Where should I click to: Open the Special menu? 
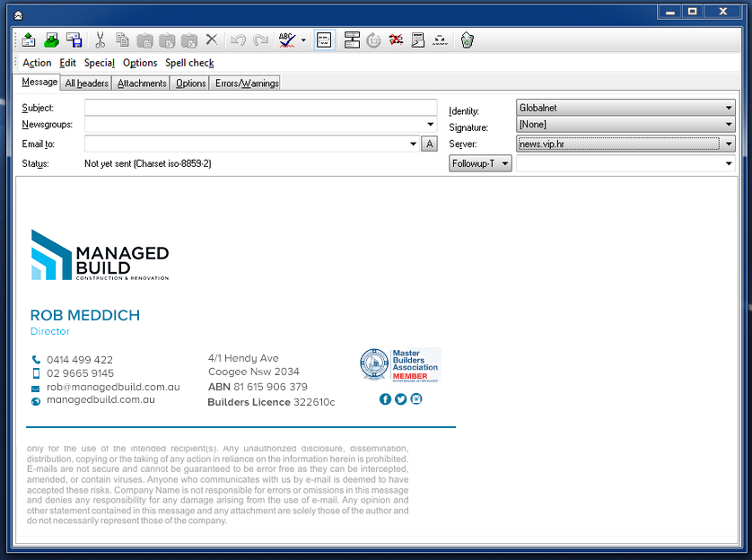[x=100, y=63]
